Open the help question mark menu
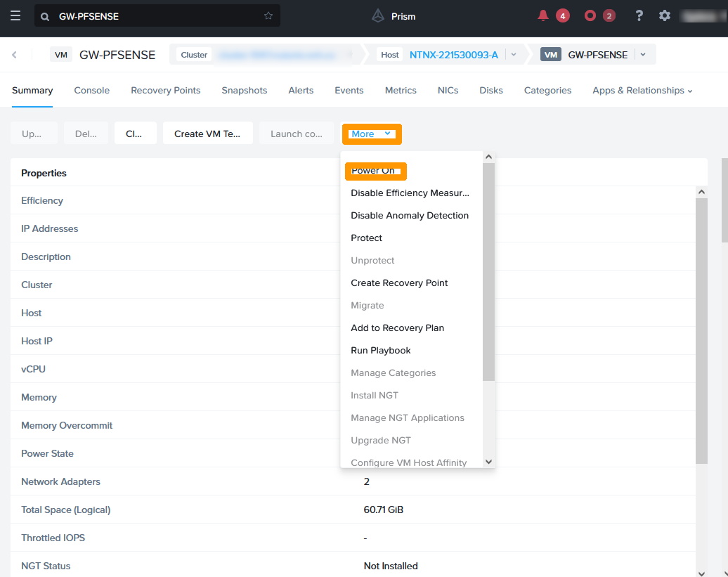This screenshot has height=577, width=728. pos(639,15)
